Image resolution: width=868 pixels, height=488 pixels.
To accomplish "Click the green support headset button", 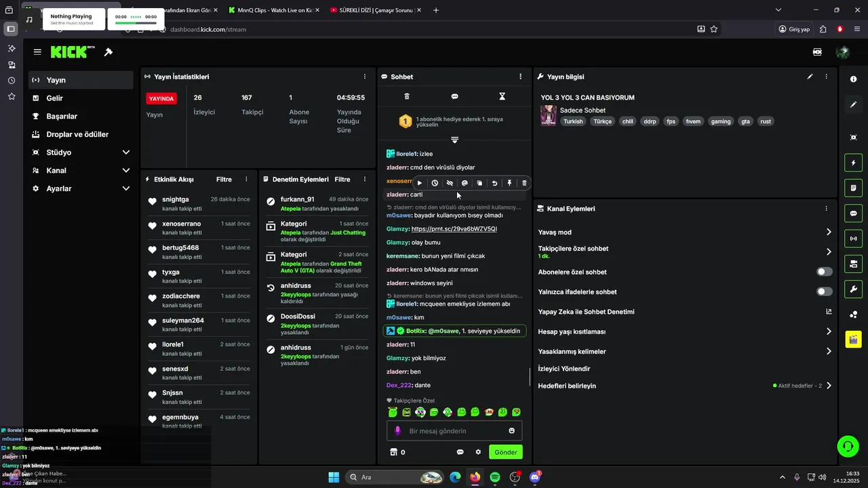I will 848,446.
